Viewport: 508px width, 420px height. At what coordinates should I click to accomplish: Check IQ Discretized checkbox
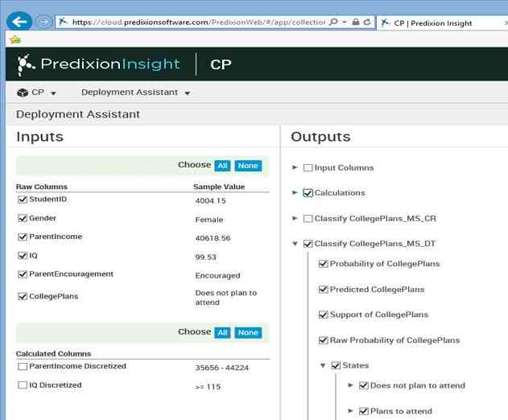coord(23,385)
